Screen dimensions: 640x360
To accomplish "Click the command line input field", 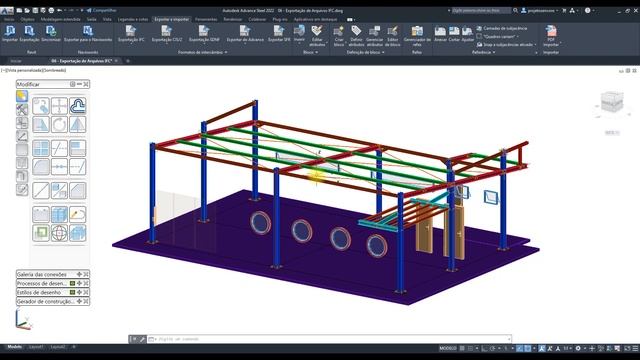I will click(x=331, y=339).
